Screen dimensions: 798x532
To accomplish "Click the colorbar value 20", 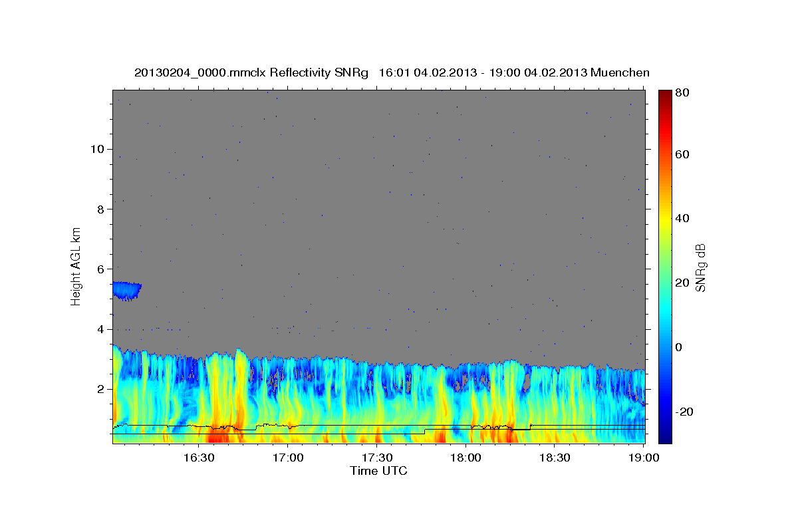I will click(682, 283).
